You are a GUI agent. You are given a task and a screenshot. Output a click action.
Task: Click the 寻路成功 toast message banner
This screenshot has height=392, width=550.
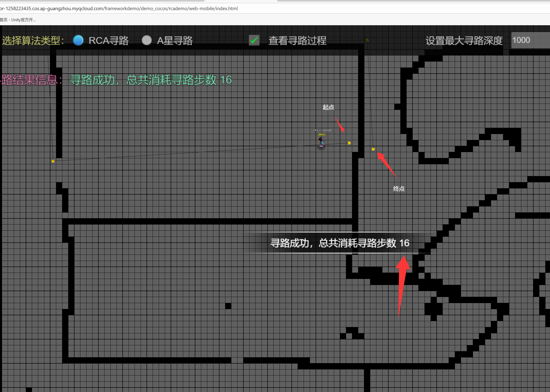click(340, 243)
